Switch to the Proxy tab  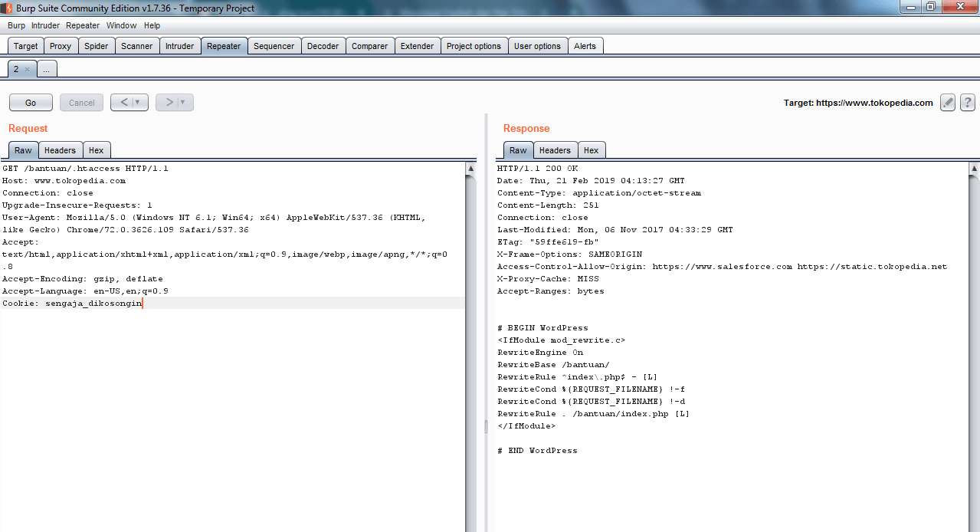point(60,45)
